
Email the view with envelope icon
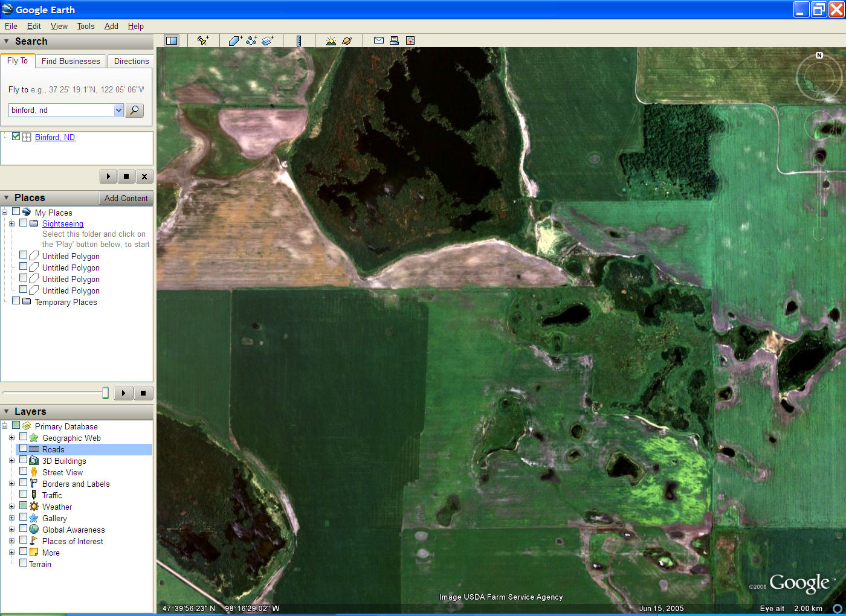(379, 40)
